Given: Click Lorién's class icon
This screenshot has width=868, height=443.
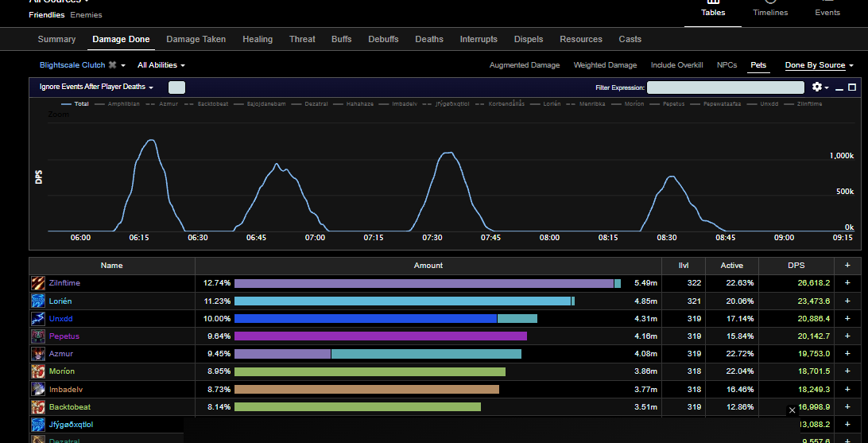Looking at the screenshot, I should (x=37, y=301).
